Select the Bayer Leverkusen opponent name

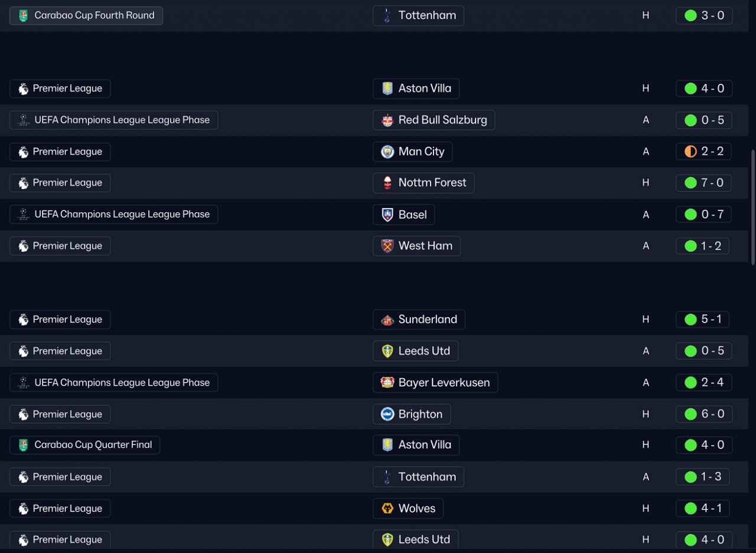tap(444, 383)
